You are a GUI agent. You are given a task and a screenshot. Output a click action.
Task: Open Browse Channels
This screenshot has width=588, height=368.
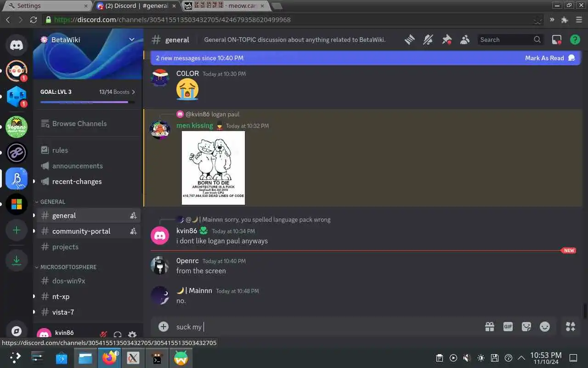(88, 123)
